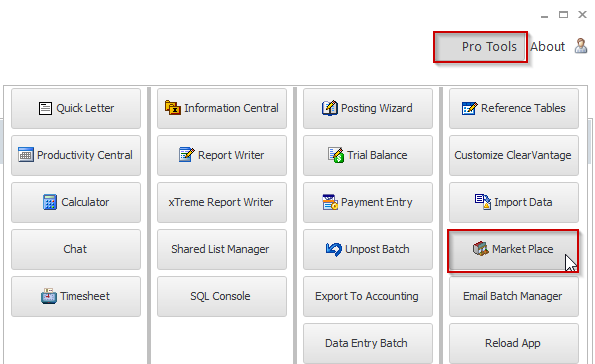Open the Market Place

coord(513,251)
